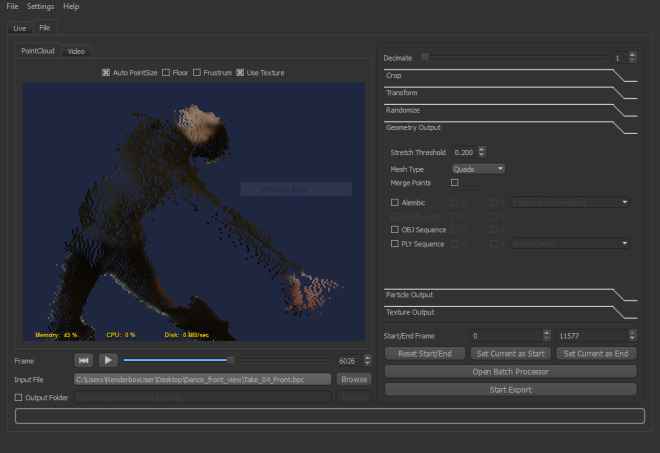Click the skip to start playback button
Image resolution: width=660 pixels, height=453 pixels.
(x=85, y=360)
